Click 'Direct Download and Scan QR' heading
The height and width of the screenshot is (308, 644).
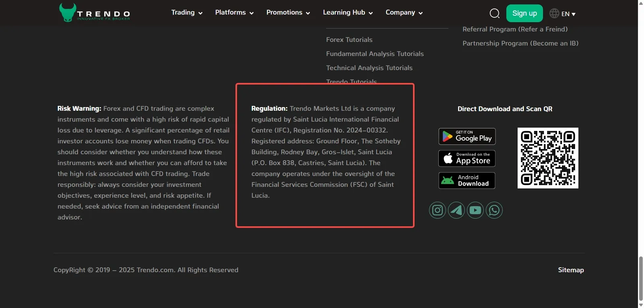(505, 109)
